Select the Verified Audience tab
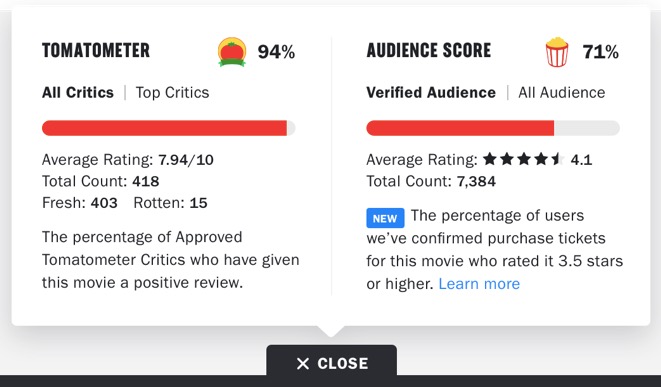The image size is (661, 387). click(431, 92)
